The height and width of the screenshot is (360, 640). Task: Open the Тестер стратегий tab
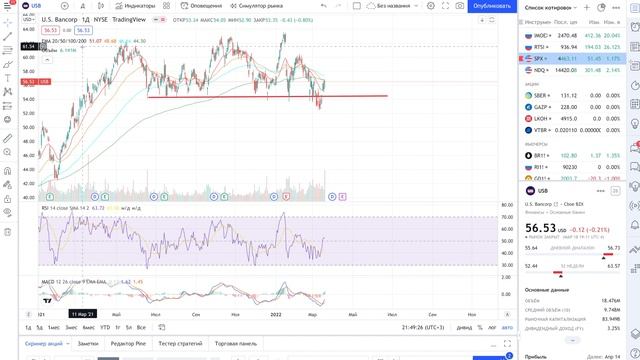click(x=180, y=344)
